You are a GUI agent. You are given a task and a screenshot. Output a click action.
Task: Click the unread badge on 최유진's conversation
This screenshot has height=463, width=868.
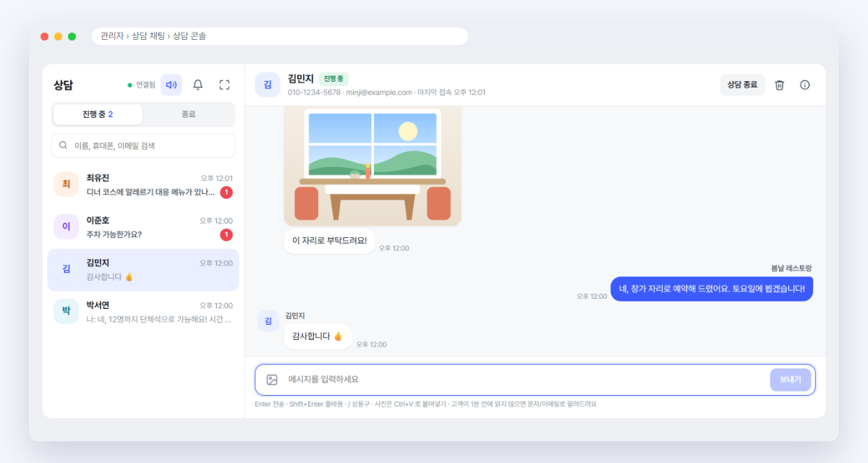226,192
